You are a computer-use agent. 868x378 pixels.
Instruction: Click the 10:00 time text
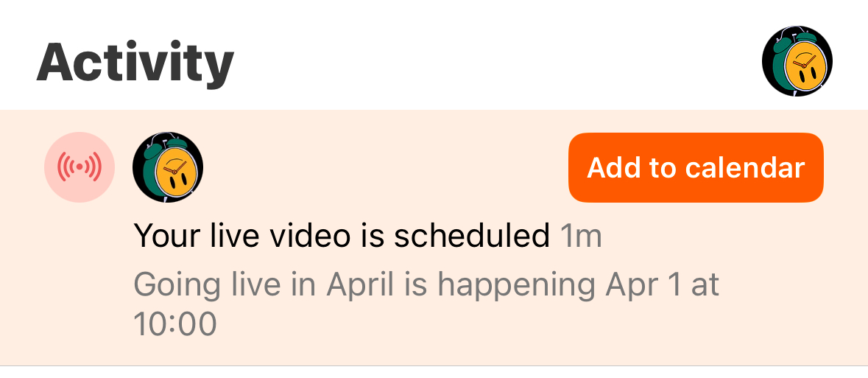(x=175, y=324)
